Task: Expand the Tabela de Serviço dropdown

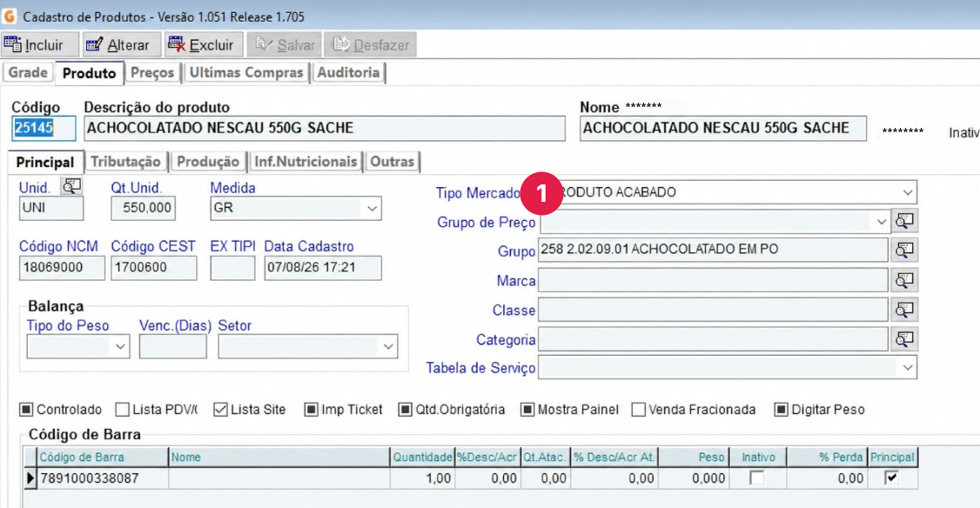Action: tap(908, 368)
